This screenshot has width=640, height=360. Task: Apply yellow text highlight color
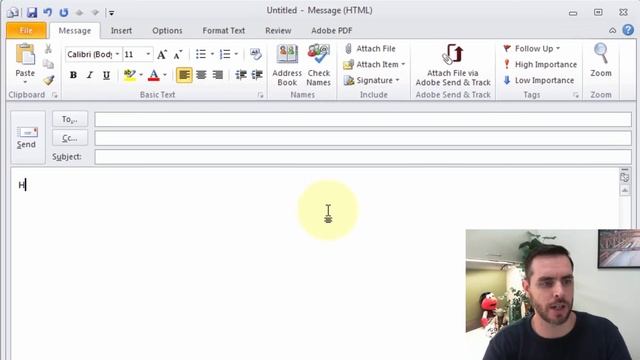coord(129,75)
